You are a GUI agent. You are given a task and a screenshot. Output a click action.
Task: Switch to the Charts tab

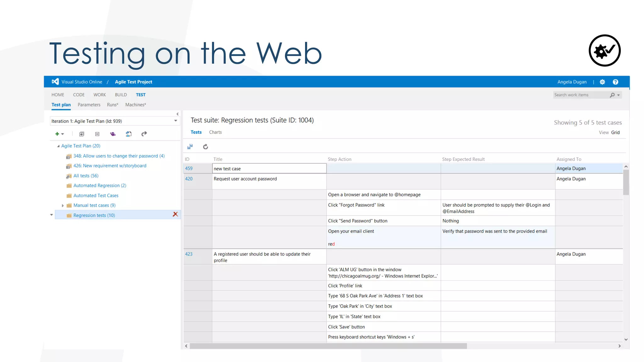(x=215, y=132)
